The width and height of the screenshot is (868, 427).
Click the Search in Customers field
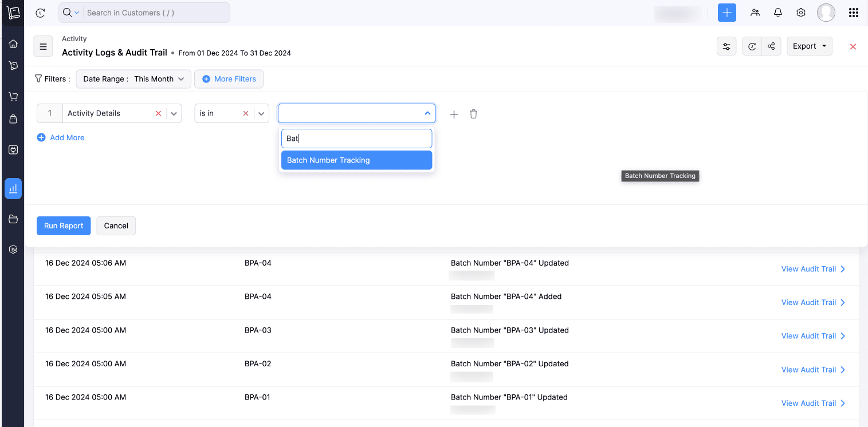tap(155, 13)
